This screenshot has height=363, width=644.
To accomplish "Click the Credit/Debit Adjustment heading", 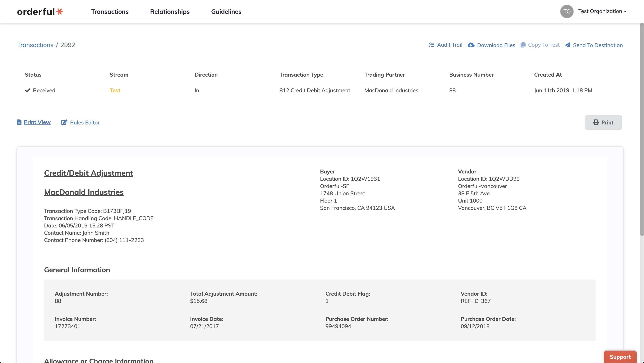I will click(x=89, y=173).
